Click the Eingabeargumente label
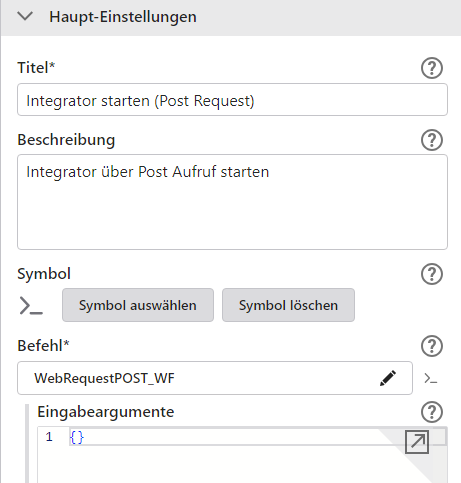 [x=106, y=412]
